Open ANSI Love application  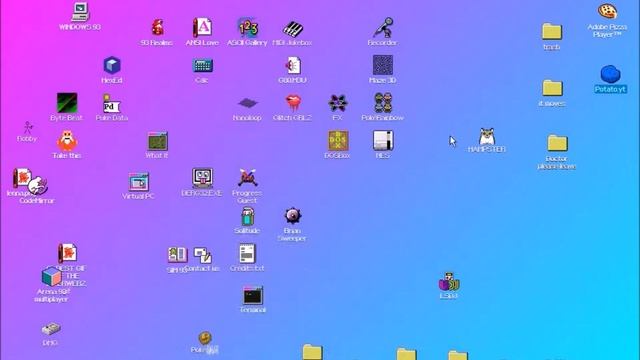[202, 28]
